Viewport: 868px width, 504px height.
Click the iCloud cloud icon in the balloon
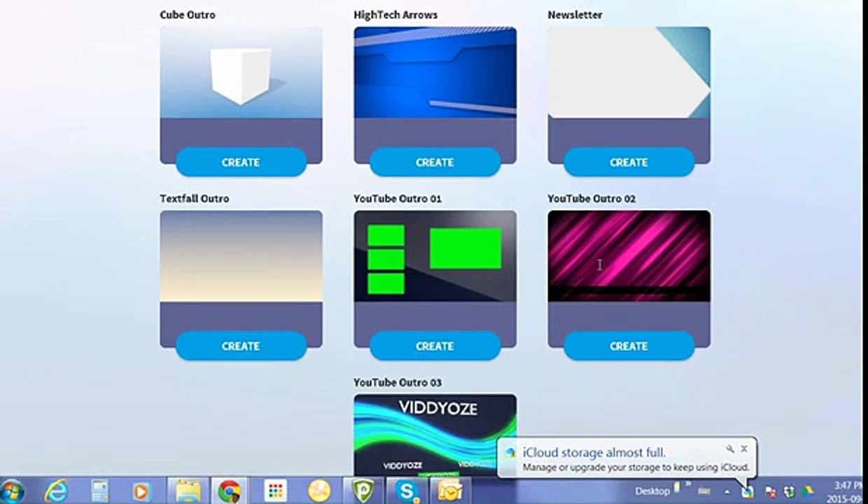click(x=511, y=453)
